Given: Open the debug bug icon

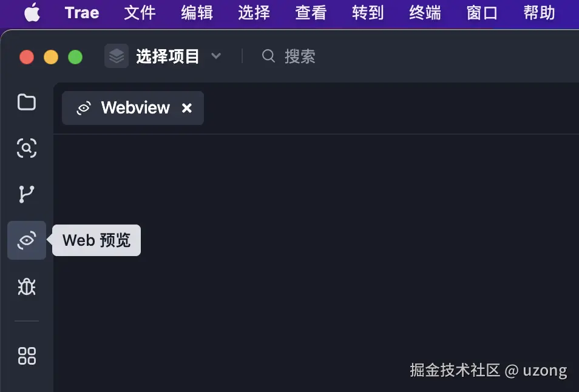Looking at the screenshot, I should pos(27,286).
